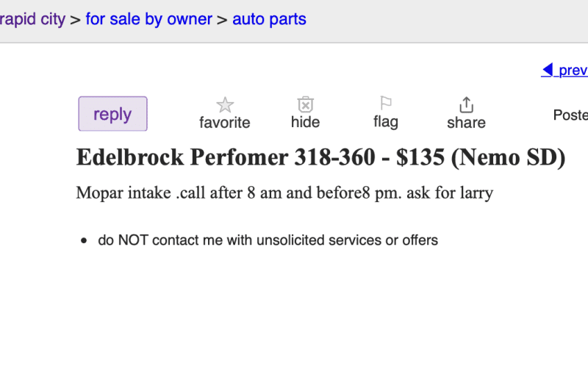Click the "flag" text label
This screenshot has width=588, height=391.
386,121
